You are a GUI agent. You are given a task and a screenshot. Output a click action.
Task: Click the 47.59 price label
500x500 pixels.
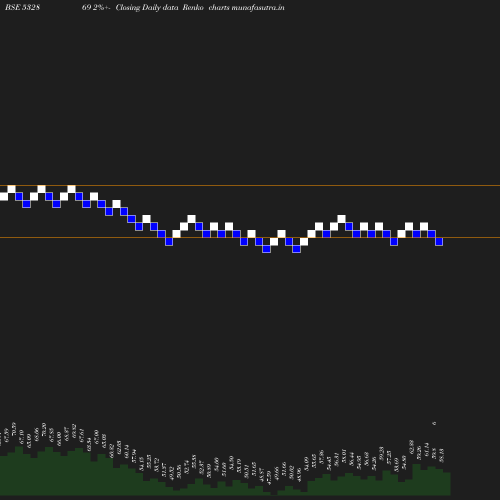pyautogui.click(x=269, y=477)
